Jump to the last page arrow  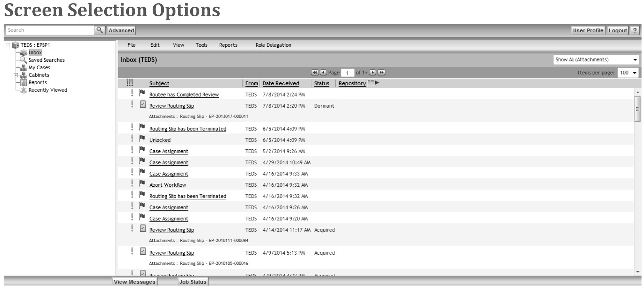click(x=381, y=73)
